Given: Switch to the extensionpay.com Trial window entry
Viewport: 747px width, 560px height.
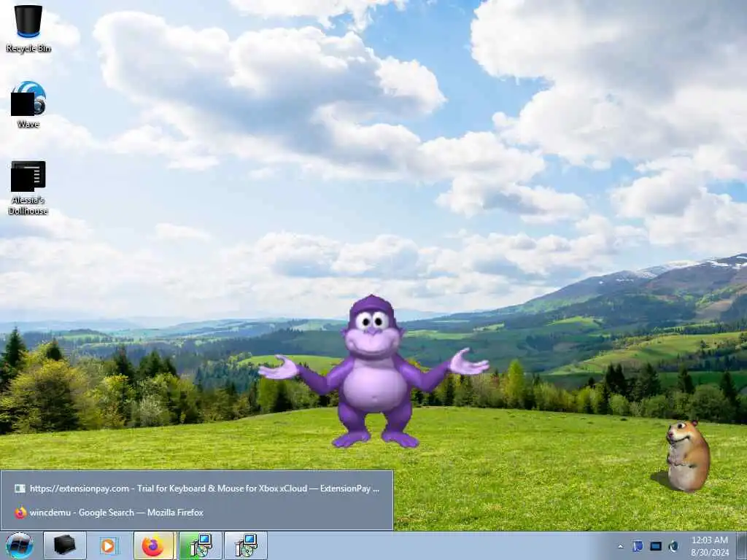Looking at the screenshot, I should (x=197, y=488).
